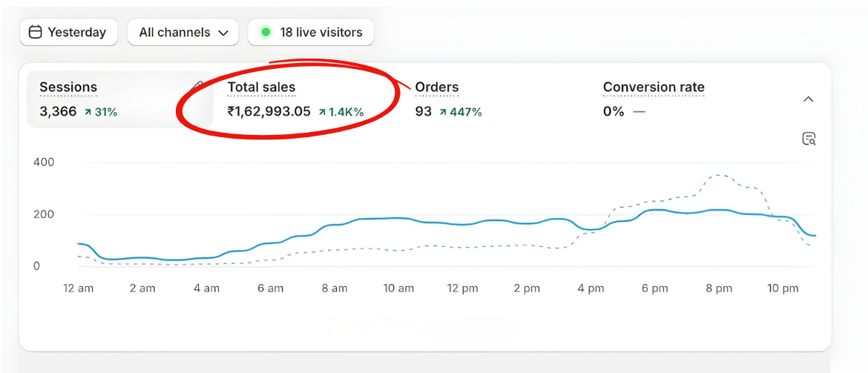Click the green live status dot
The height and width of the screenshot is (373, 868).
pos(266,33)
